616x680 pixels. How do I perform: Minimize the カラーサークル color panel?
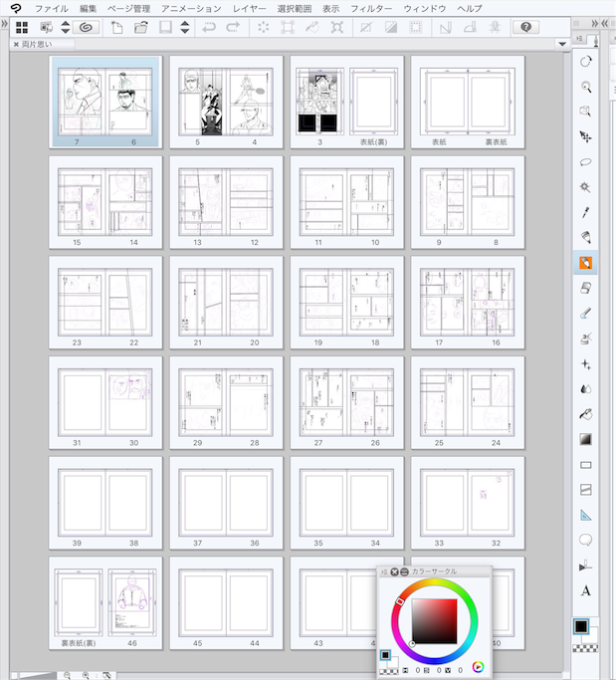pyautogui.click(x=404, y=572)
